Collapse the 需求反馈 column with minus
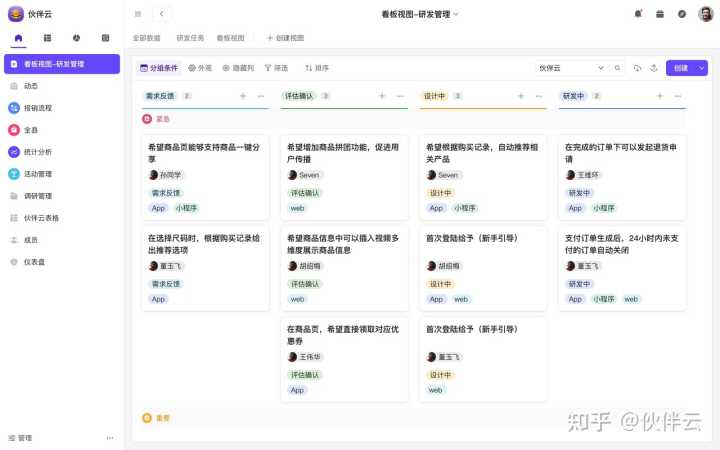 point(261,96)
